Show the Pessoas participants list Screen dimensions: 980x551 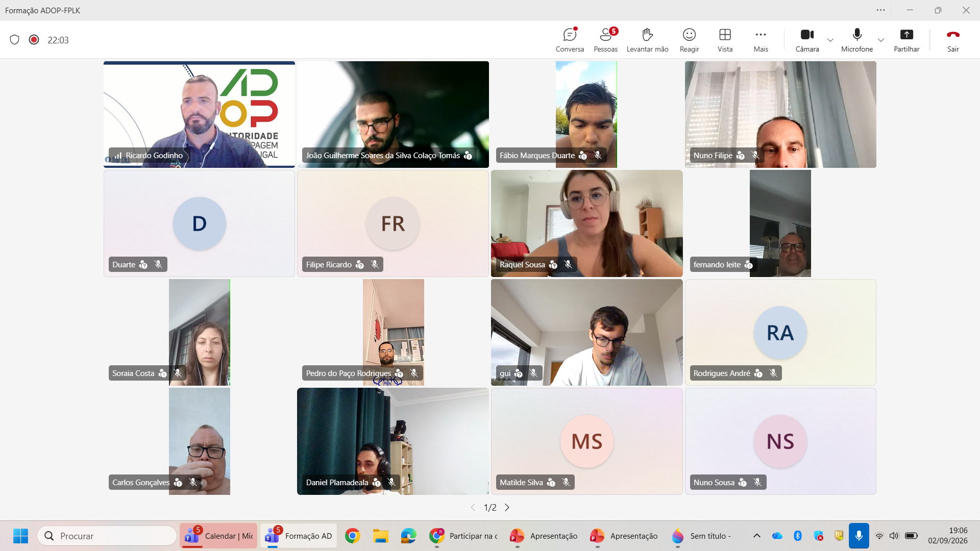click(605, 40)
